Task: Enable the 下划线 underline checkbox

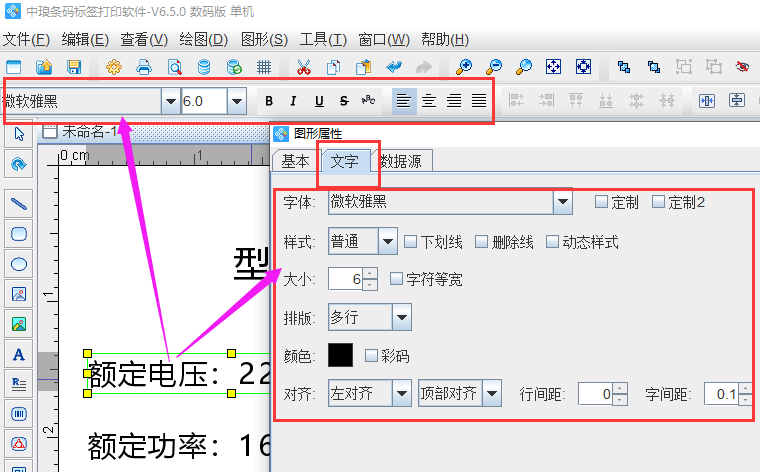Action: pyautogui.click(x=411, y=242)
